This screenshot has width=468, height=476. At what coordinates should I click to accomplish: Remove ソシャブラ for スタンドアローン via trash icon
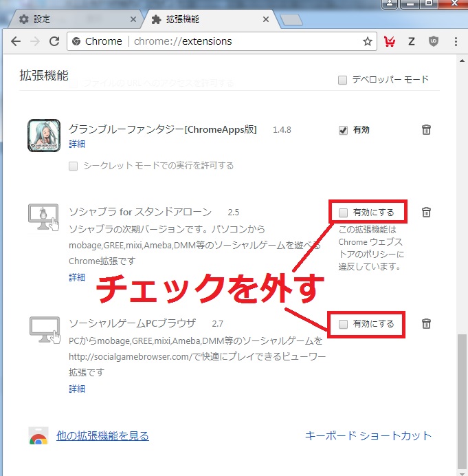pyautogui.click(x=426, y=212)
